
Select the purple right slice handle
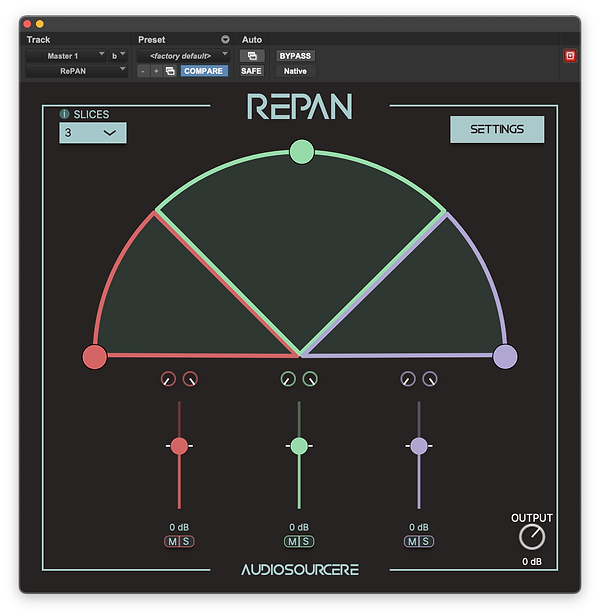(x=505, y=357)
